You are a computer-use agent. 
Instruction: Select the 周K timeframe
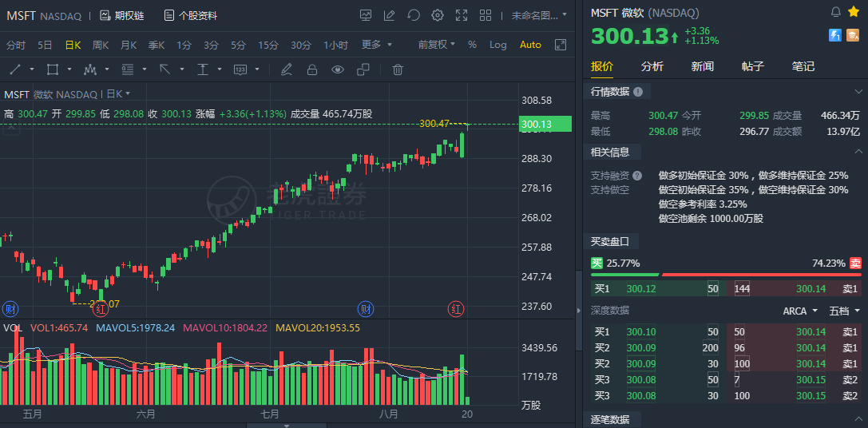click(x=101, y=45)
